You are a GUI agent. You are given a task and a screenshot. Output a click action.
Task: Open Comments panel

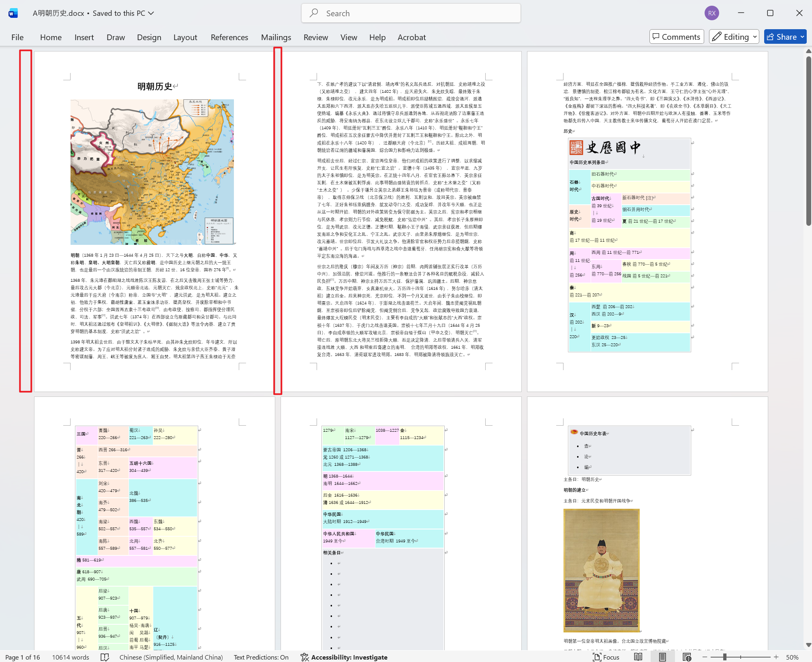[676, 36]
